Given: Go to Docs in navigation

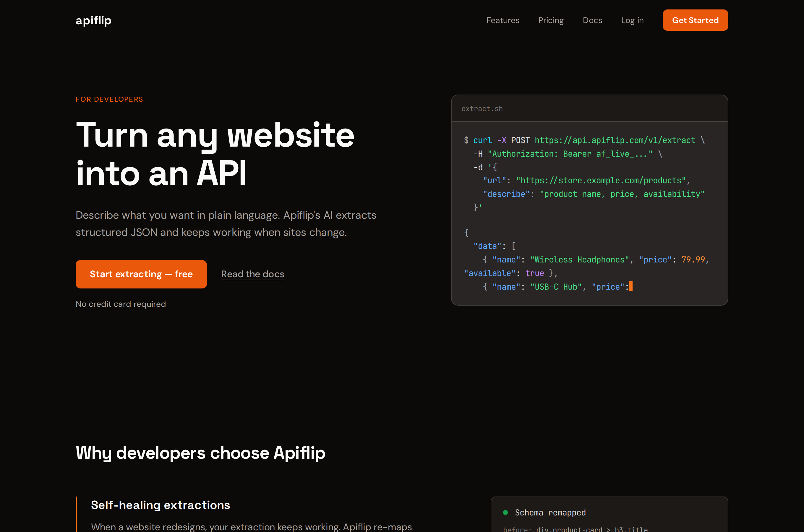Looking at the screenshot, I should 592,20.
